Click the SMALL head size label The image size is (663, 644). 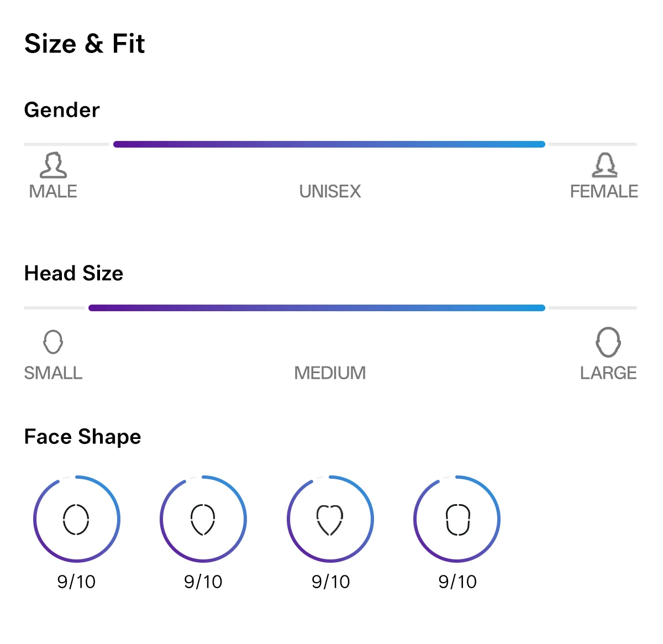(53, 373)
